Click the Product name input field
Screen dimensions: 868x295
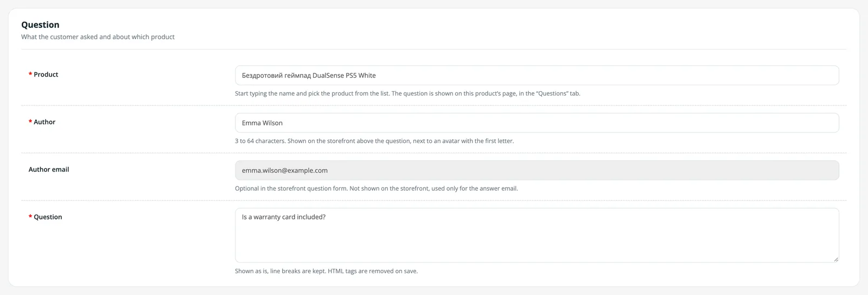click(537, 76)
